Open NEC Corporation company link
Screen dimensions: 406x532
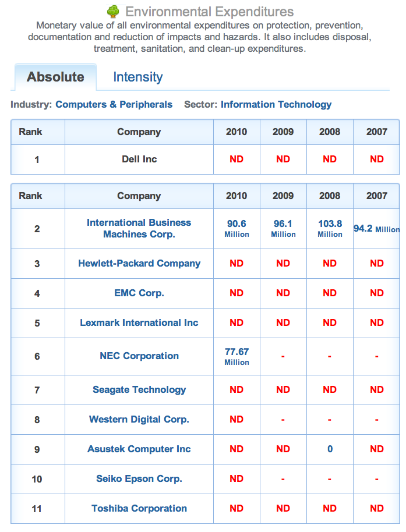tap(139, 356)
